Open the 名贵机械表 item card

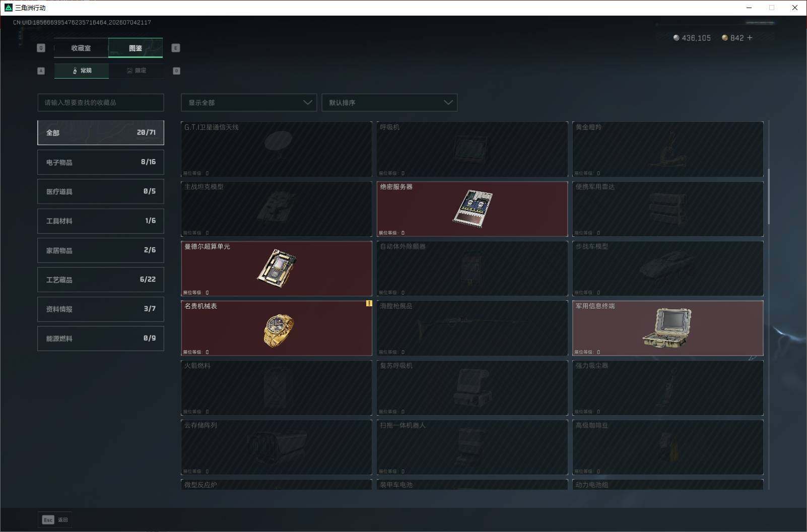[277, 328]
